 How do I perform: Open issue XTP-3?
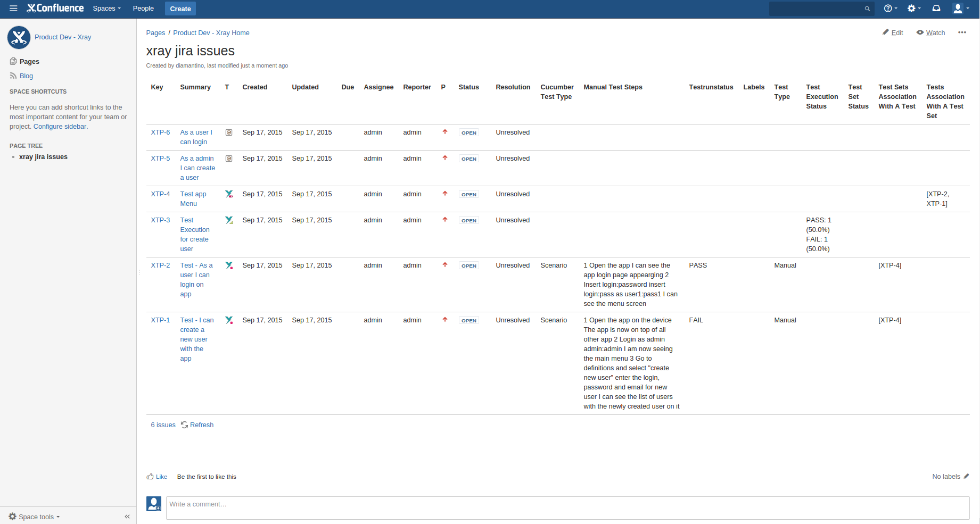point(160,220)
